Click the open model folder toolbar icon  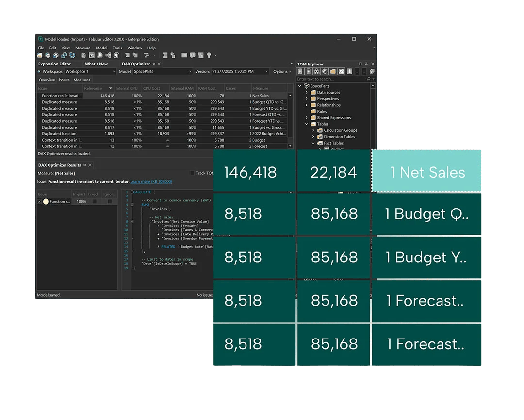point(40,55)
